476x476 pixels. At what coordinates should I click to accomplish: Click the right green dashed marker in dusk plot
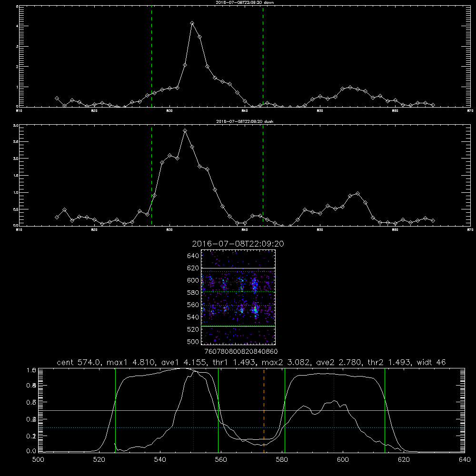click(x=263, y=176)
